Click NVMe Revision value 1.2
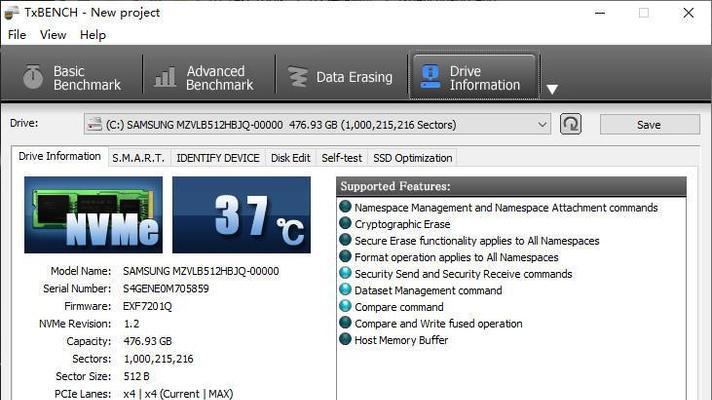 pos(131,324)
